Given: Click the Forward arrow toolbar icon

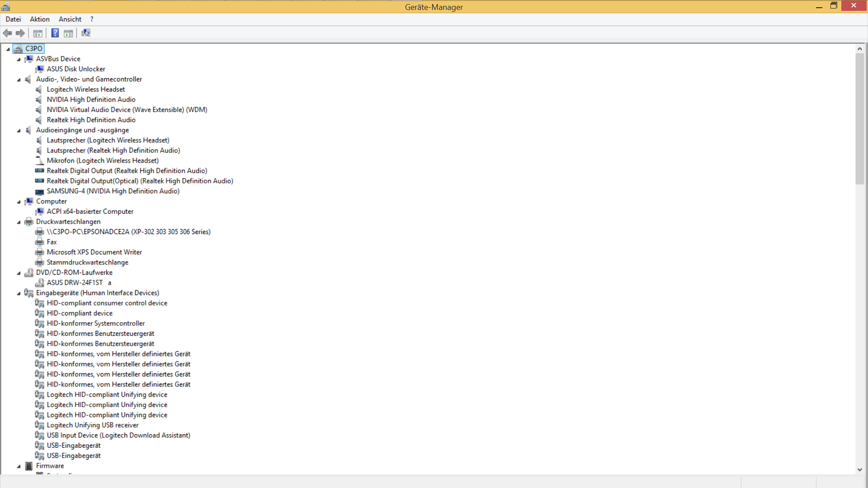Looking at the screenshot, I should click(20, 33).
